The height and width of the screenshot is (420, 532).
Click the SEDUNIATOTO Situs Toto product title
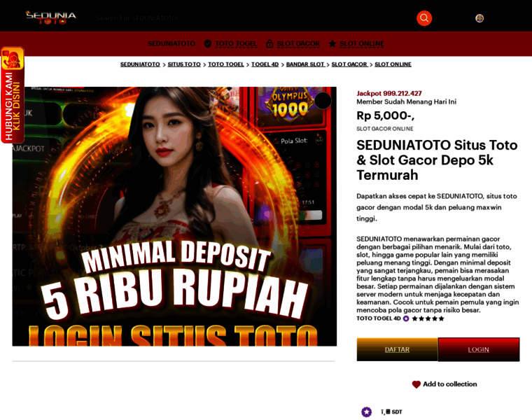437,160
